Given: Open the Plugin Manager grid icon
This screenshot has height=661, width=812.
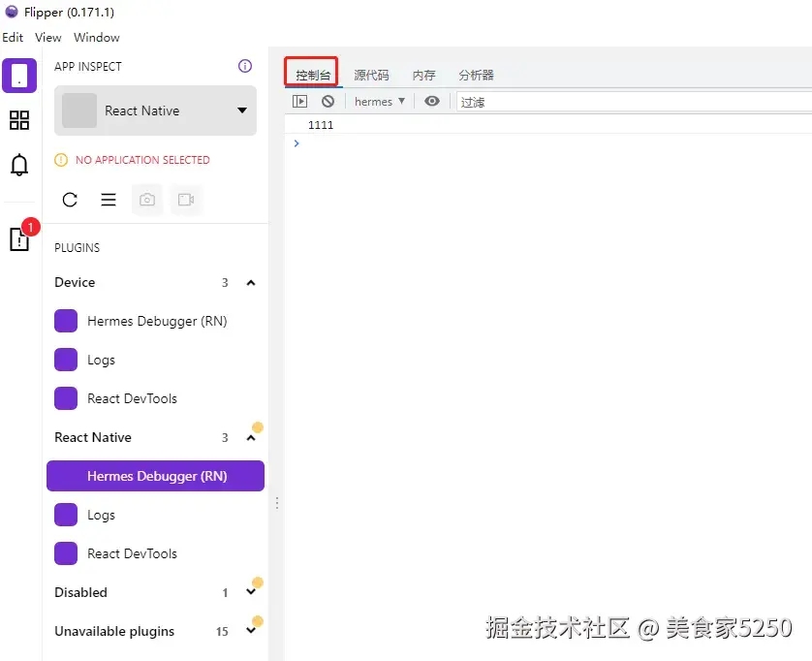Looking at the screenshot, I should click(x=19, y=120).
